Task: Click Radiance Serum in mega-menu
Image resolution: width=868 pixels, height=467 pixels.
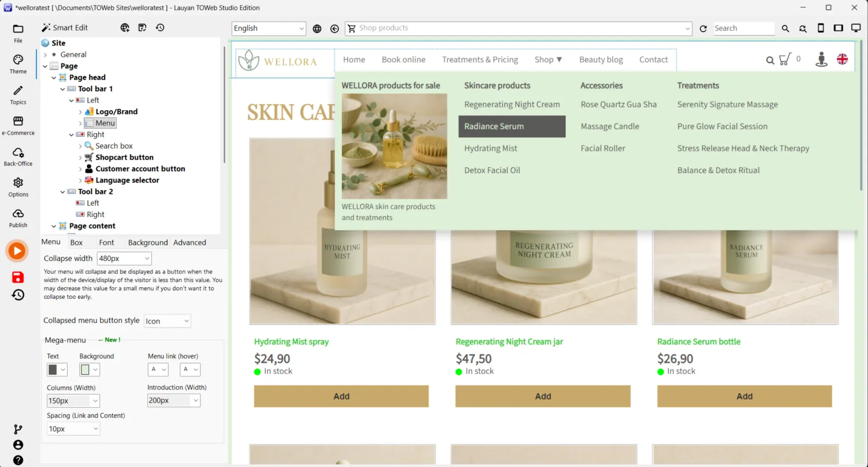Action: click(x=512, y=127)
